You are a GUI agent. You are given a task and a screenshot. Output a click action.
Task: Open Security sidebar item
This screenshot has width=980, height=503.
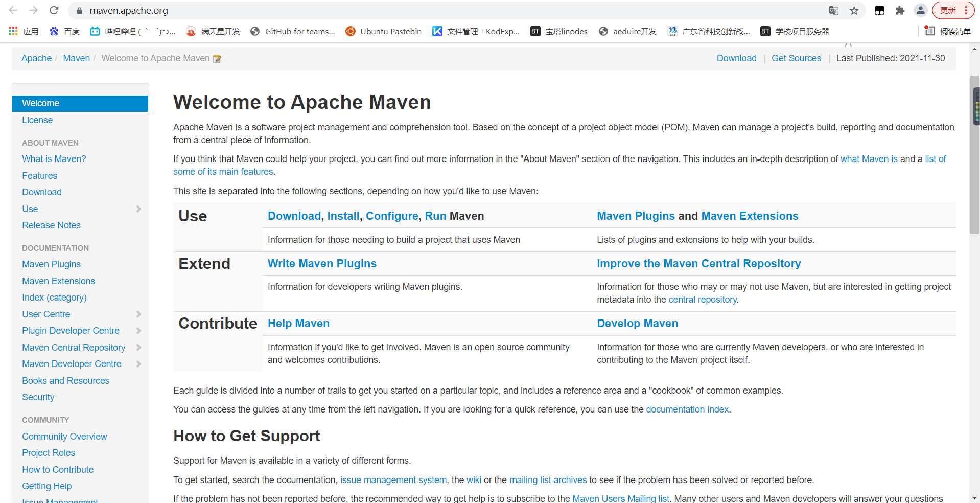pyautogui.click(x=38, y=397)
